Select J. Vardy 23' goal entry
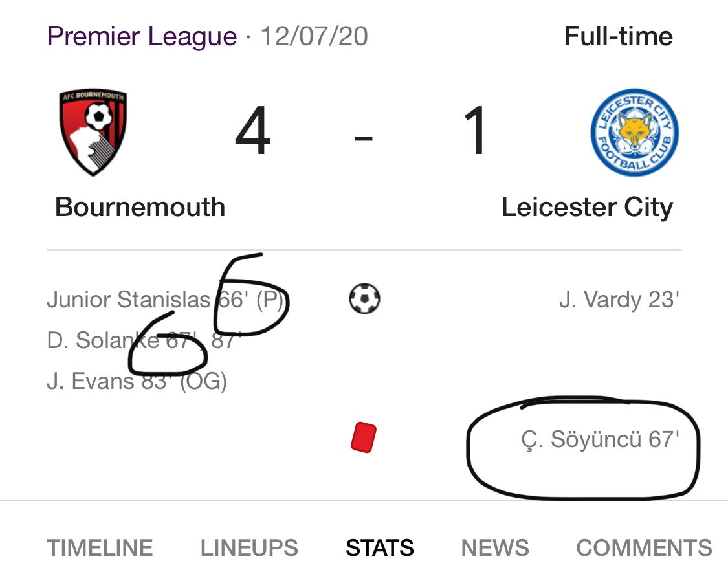 [619, 300]
